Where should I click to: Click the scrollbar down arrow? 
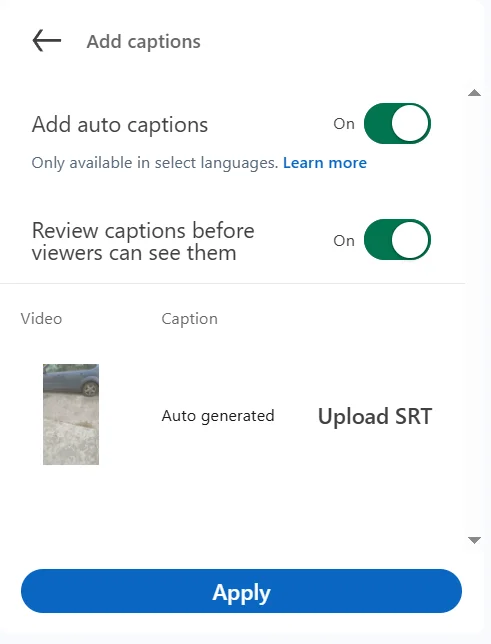point(475,540)
